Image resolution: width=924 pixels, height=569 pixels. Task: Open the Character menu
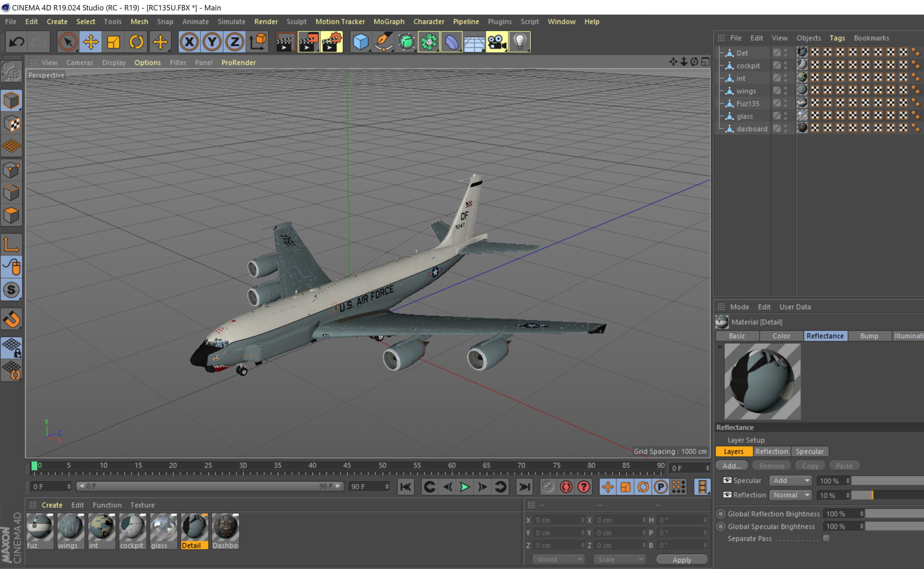tap(429, 21)
